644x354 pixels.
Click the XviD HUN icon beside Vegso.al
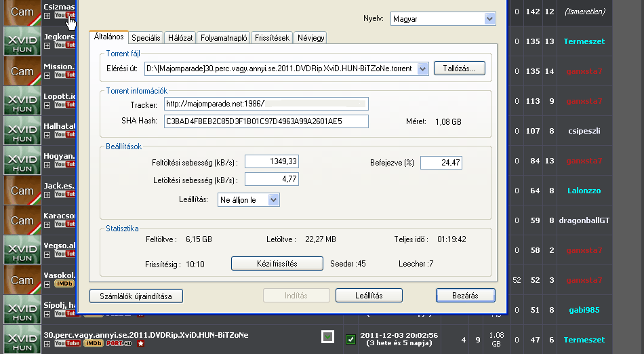(x=22, y=250)
